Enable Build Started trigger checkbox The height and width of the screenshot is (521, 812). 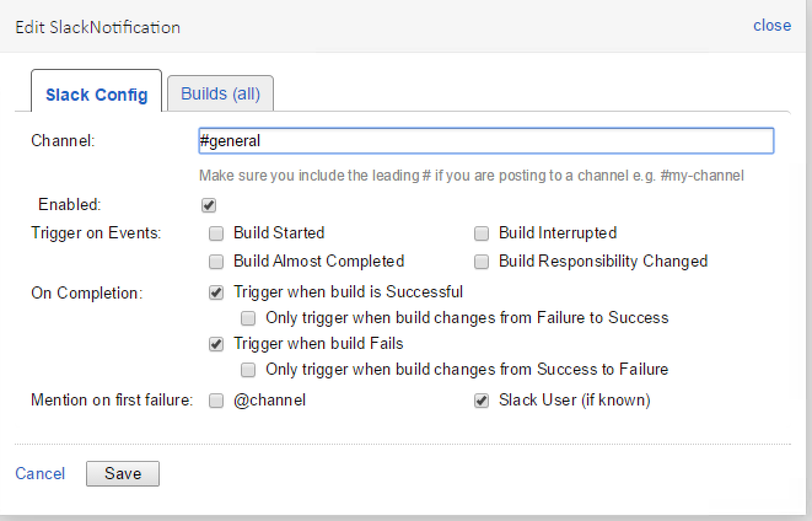point(216,233)
